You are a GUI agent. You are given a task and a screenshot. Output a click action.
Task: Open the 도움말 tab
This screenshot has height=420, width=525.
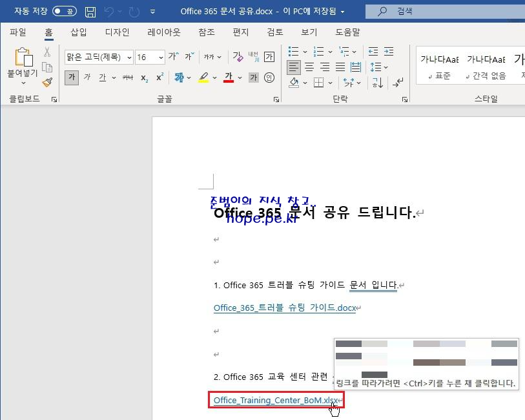(347, 32)
